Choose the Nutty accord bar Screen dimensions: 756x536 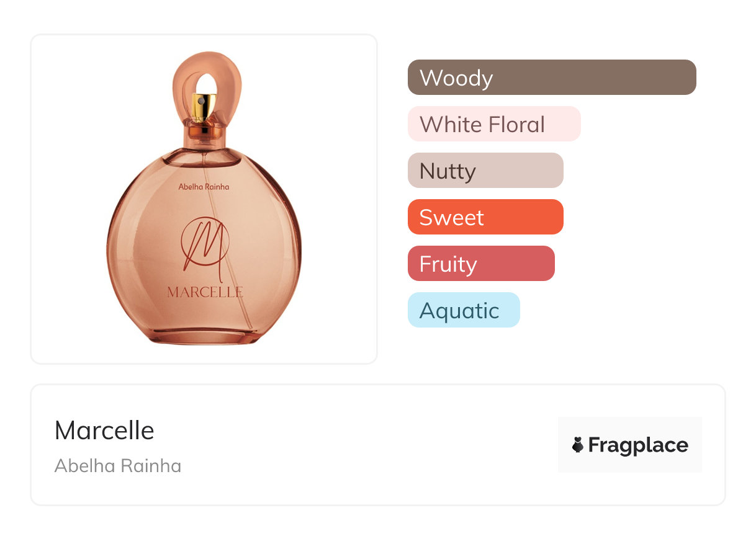[x=485, y=171]
